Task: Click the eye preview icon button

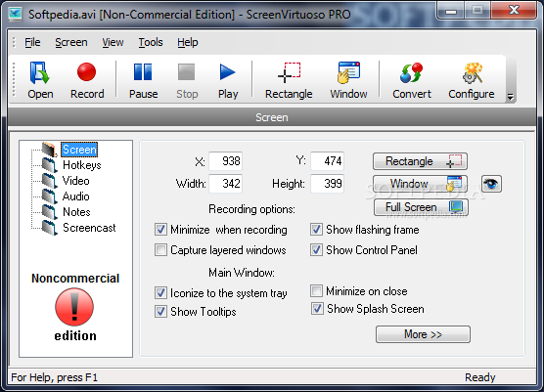Action: click(x=491, y=184)
